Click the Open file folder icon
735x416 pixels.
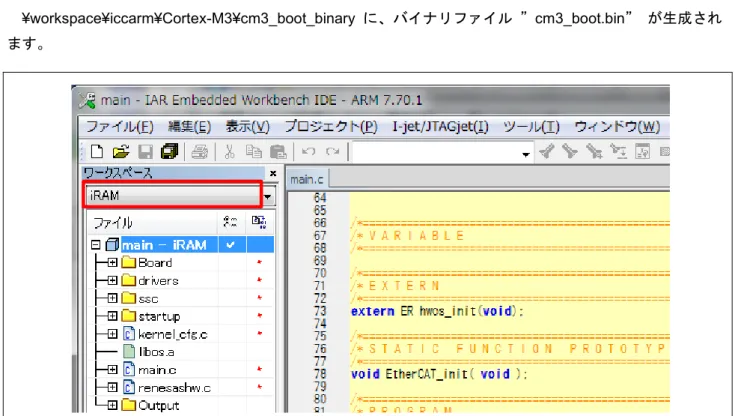pos(121,151)
